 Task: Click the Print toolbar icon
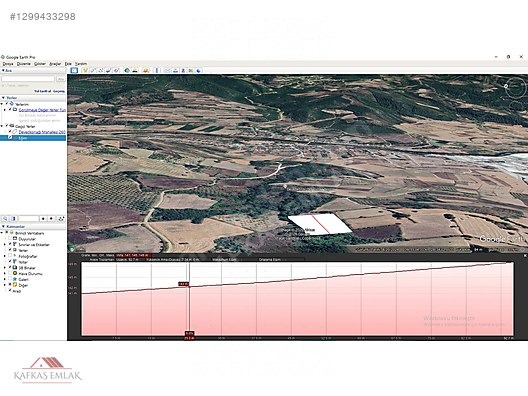coord(175,70)
